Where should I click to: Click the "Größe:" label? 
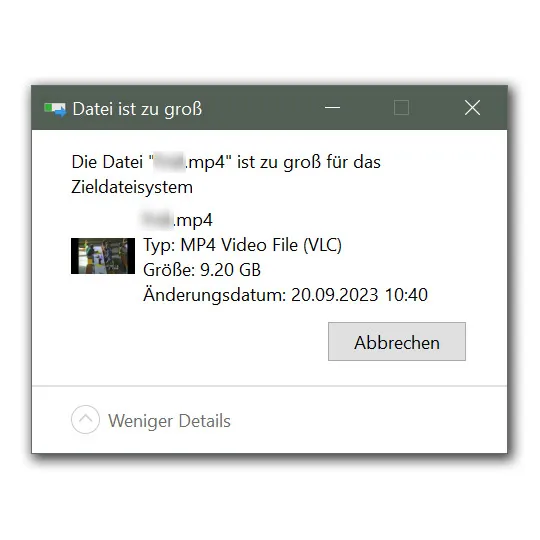pyautogui.click(x=169, y=270)
